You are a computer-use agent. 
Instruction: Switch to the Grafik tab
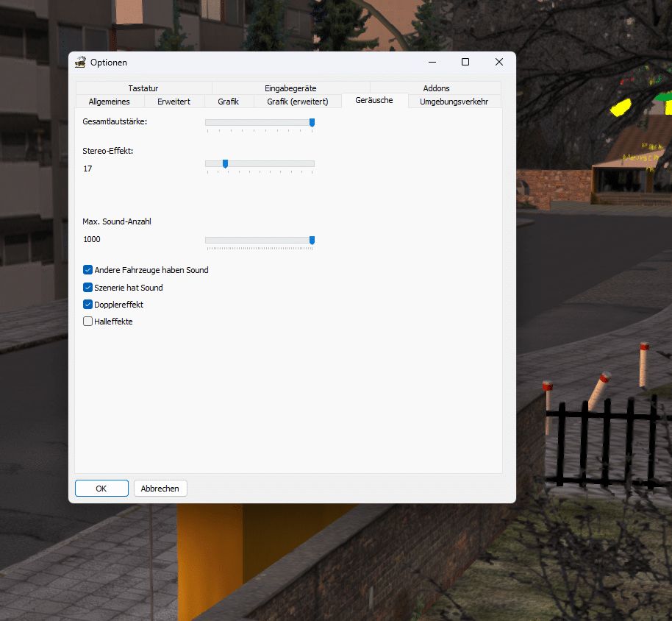(x=228, y=102)
